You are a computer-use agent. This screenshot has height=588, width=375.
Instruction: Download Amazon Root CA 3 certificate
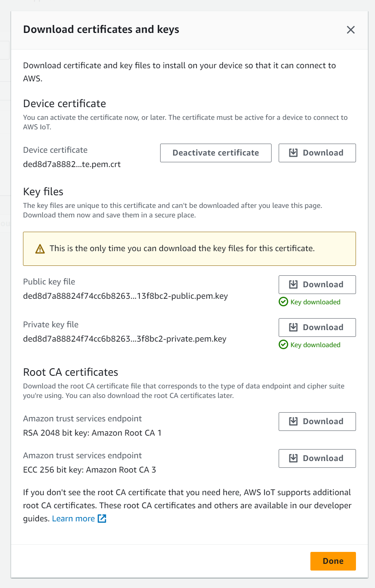(317, 458)
